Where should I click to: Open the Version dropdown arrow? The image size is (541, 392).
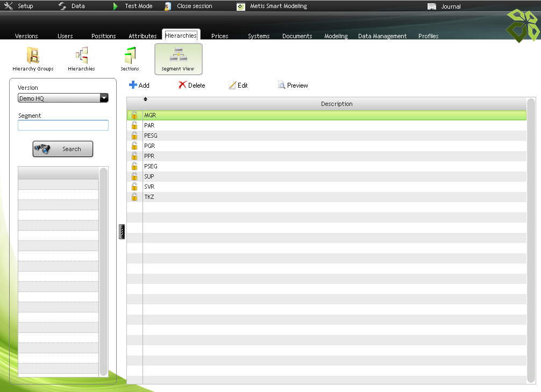point(104,98)
